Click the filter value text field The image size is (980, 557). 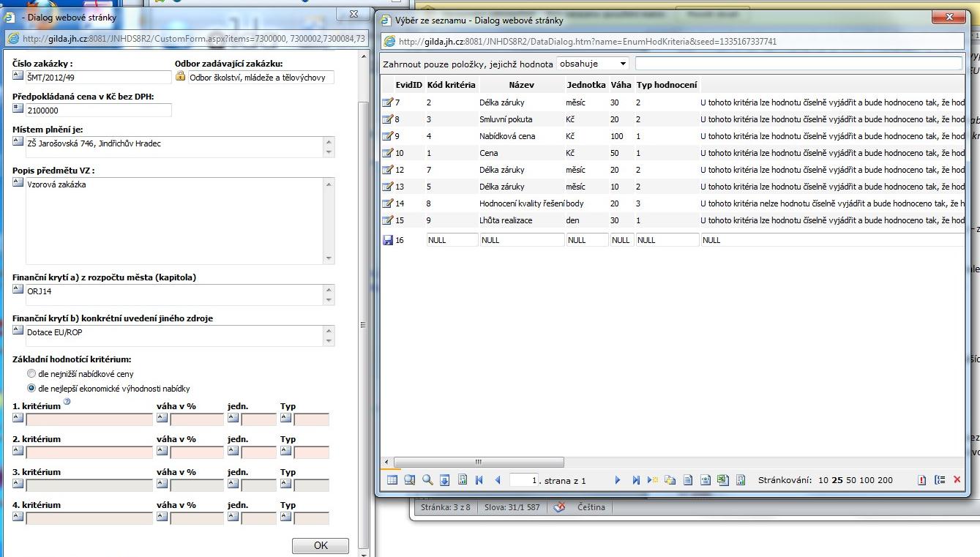tap(798, 64)
